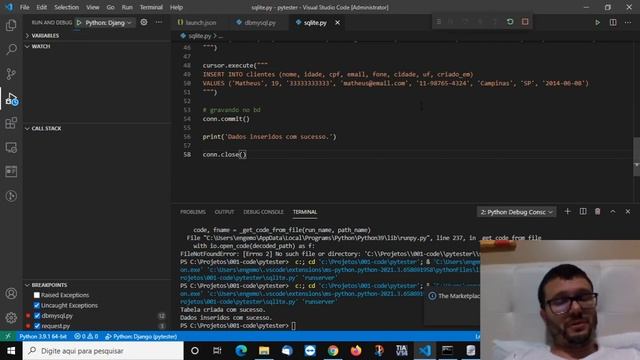This screenshot has width=640, height=360.
Task: Open Google Chrome from the taskbar
Action: [333, 350]
